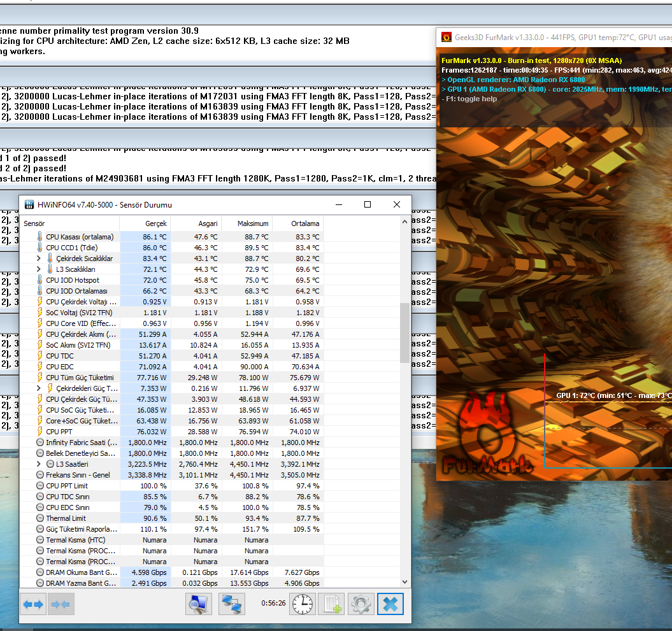This screenshot has height=631, width=672.
Task: Click the 0:56:26 elapsed time text
Action: point(273,603)
